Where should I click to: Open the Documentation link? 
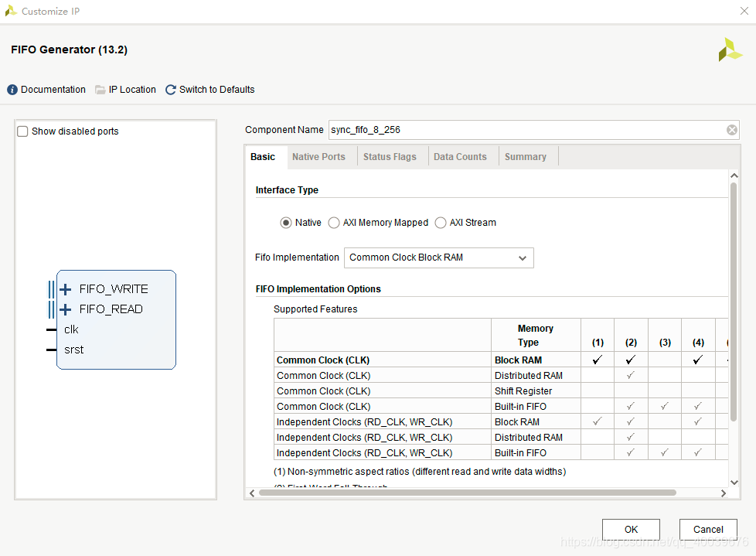point(53,90)
